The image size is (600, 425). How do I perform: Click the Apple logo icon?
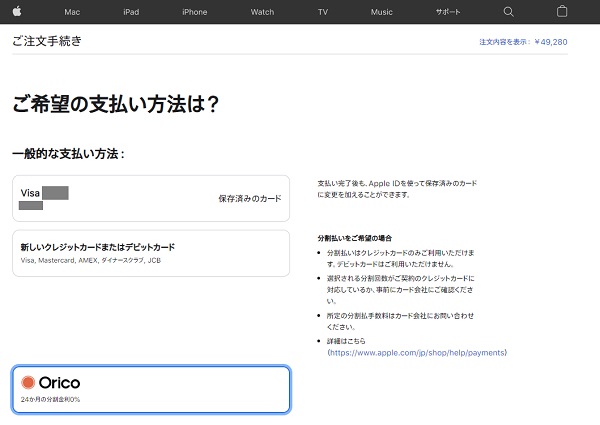17,11
